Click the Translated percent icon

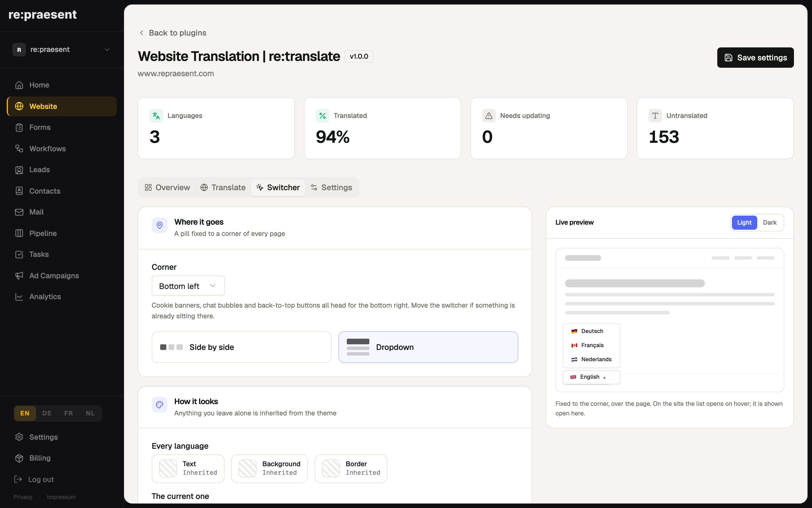(323, 116)
